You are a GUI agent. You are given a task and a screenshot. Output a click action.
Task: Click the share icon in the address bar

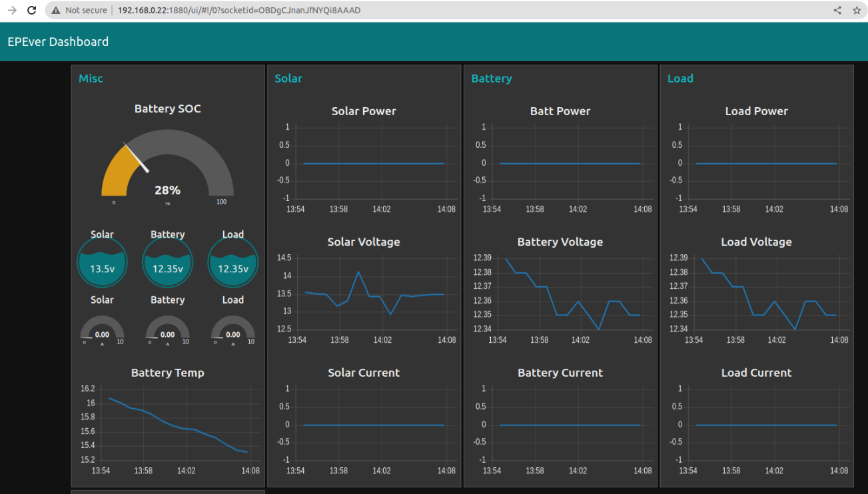(x=837, y=10)
